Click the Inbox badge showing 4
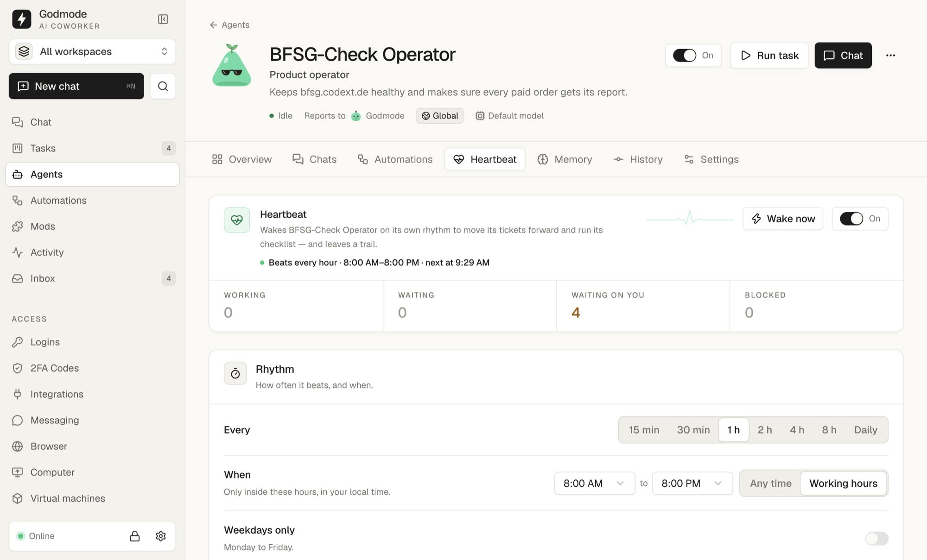Screen dimensions: 927x560 (x=169, y=278)
